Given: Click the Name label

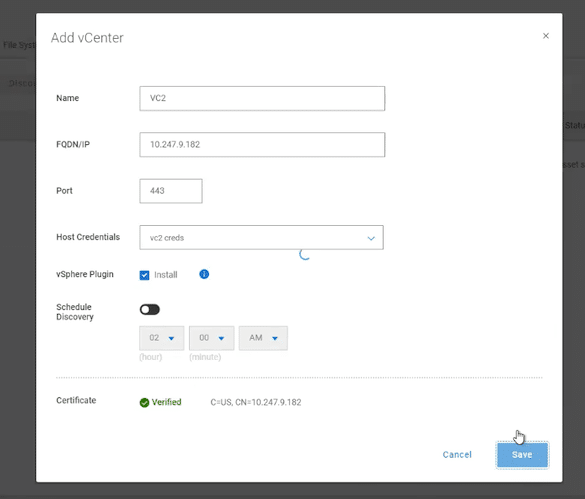Looking at the screenshot, I should 68,98.
